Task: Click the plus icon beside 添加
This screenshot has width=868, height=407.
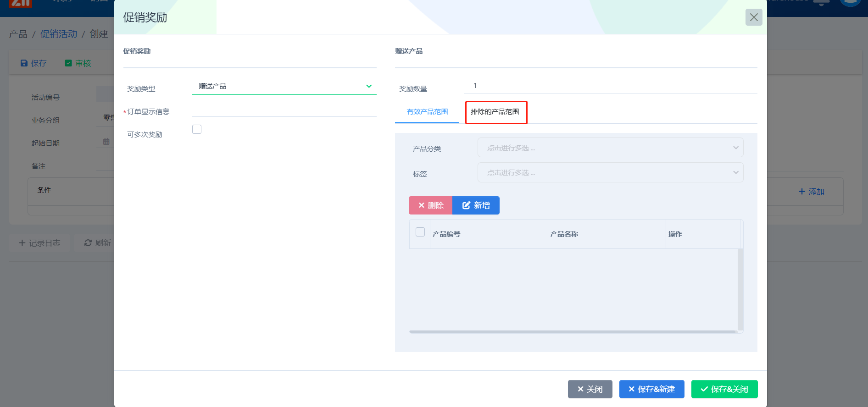Action: pos(802,192)
